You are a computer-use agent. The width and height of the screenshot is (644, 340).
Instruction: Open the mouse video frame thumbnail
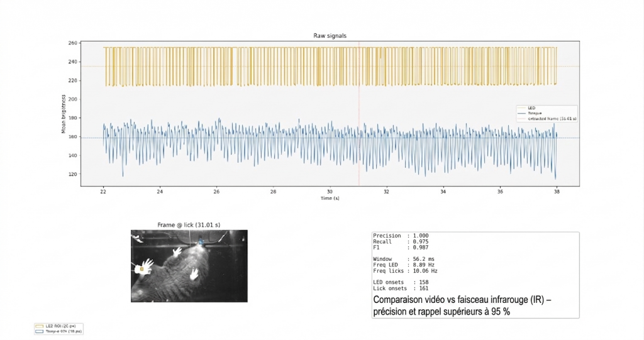(189, 266)
